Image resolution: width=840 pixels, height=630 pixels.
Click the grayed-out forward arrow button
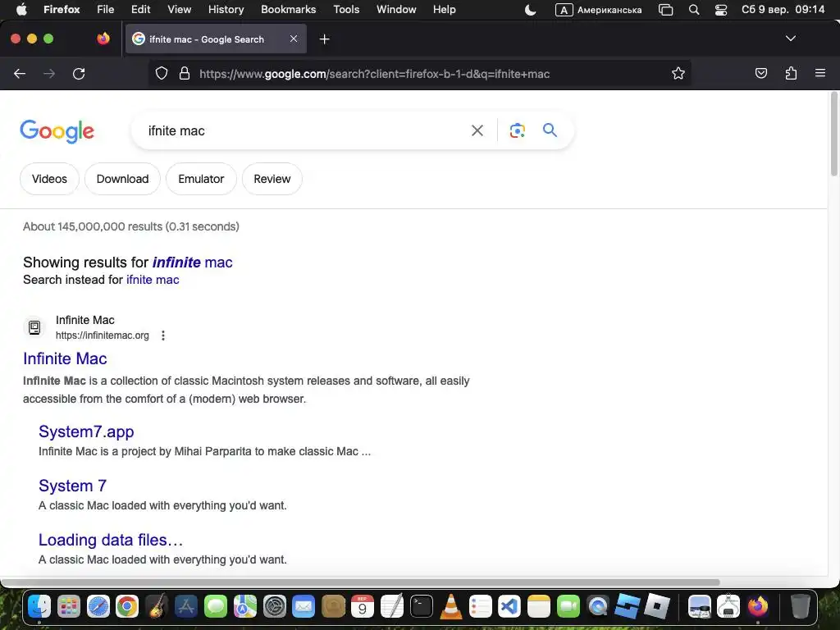point(48,73)
